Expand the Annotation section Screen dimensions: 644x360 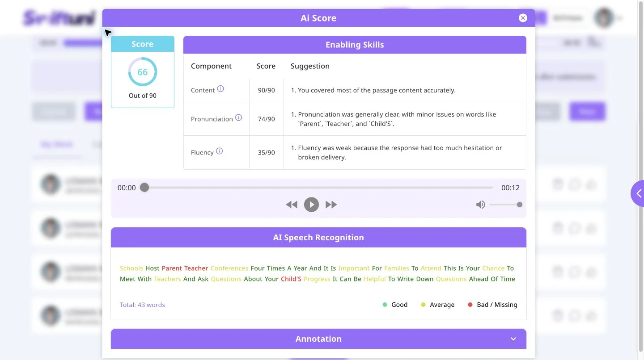click(318, 339)
